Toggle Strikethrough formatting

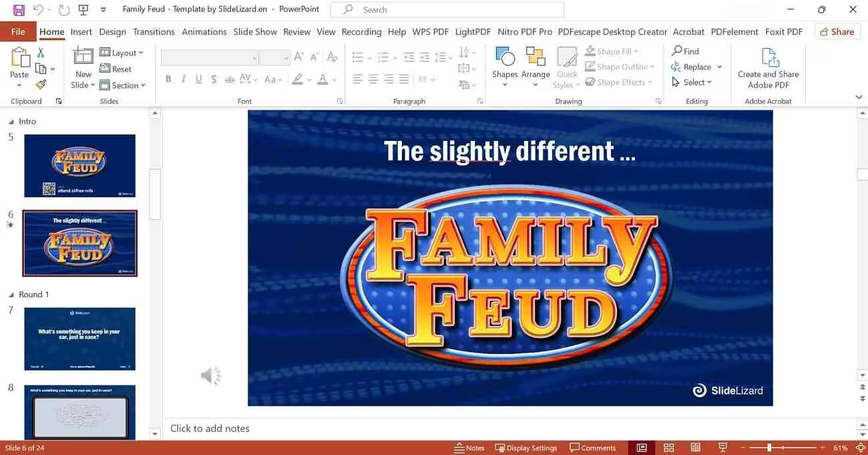pos(229,79)
